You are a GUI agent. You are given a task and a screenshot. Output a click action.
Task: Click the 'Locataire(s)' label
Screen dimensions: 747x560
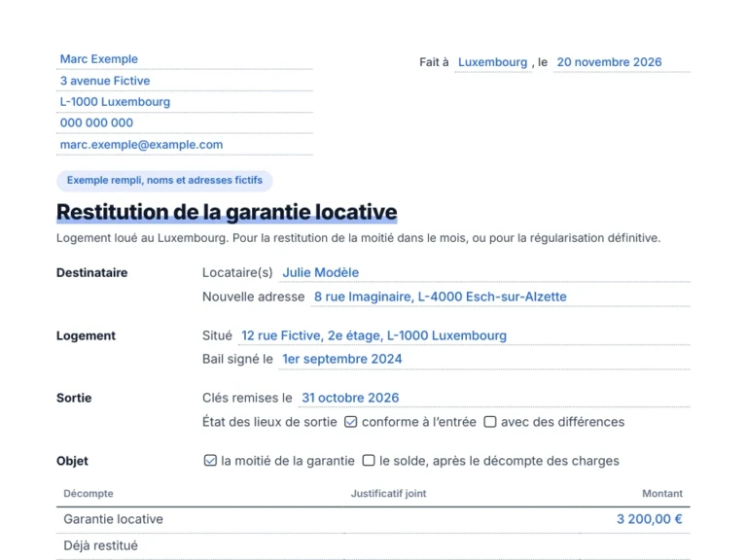click(237, 272)
